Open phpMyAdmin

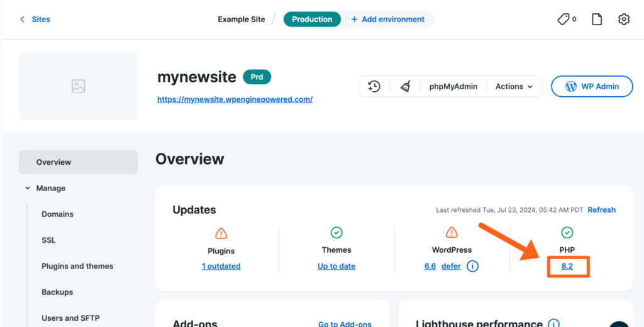(x=453, y=87)
